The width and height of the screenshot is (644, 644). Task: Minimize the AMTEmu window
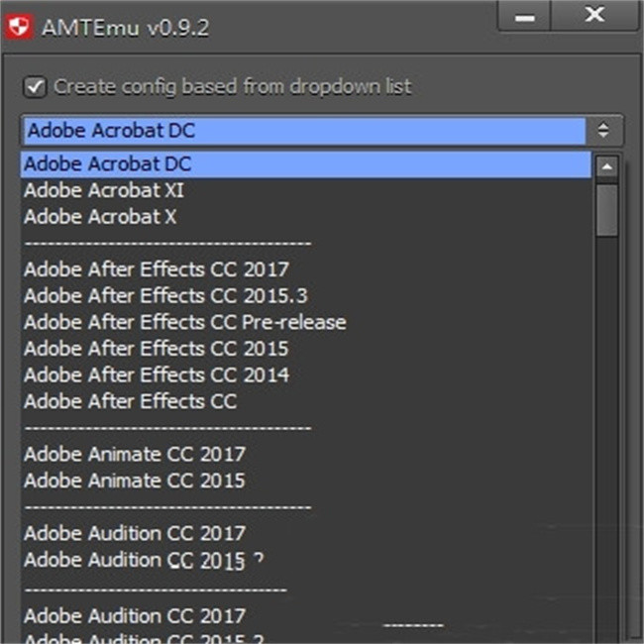point(526,18)
